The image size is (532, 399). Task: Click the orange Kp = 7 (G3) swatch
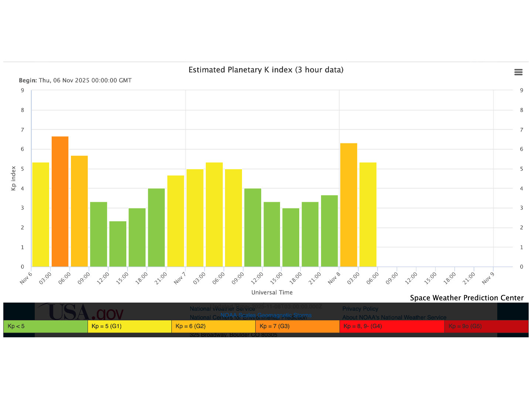(297, 326)
